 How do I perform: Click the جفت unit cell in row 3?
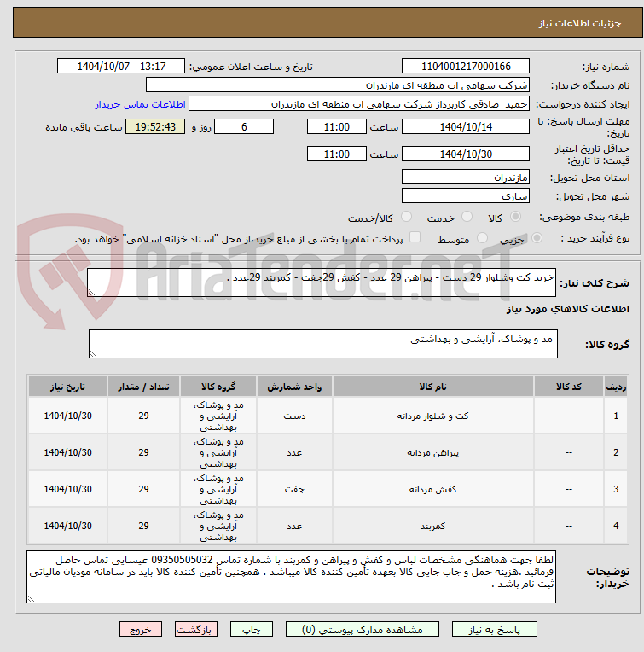[x=294, y=489]
